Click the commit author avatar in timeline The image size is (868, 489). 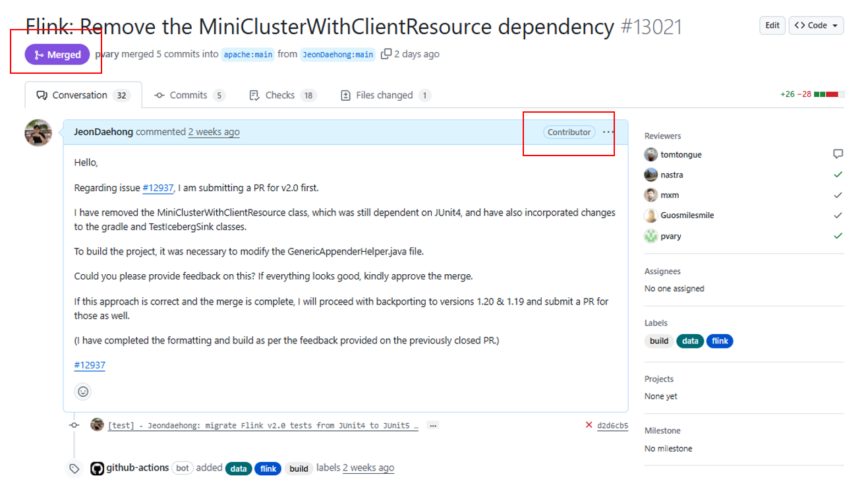[97, 424]
